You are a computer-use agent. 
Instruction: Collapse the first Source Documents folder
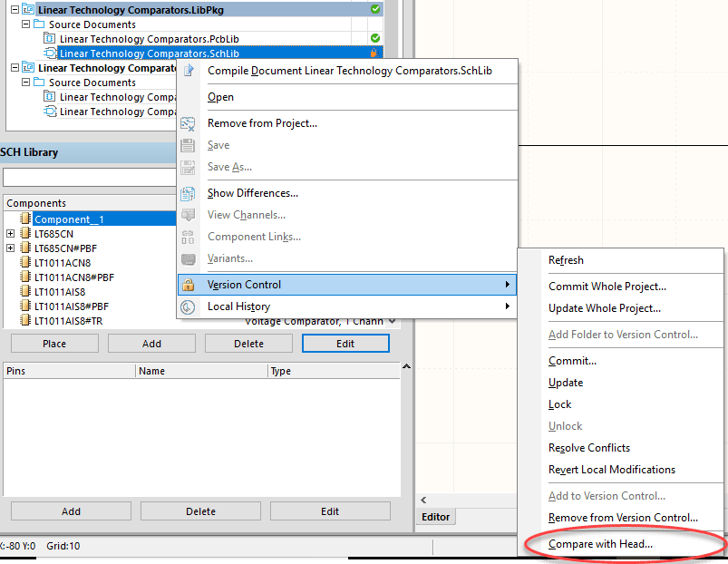26,24
